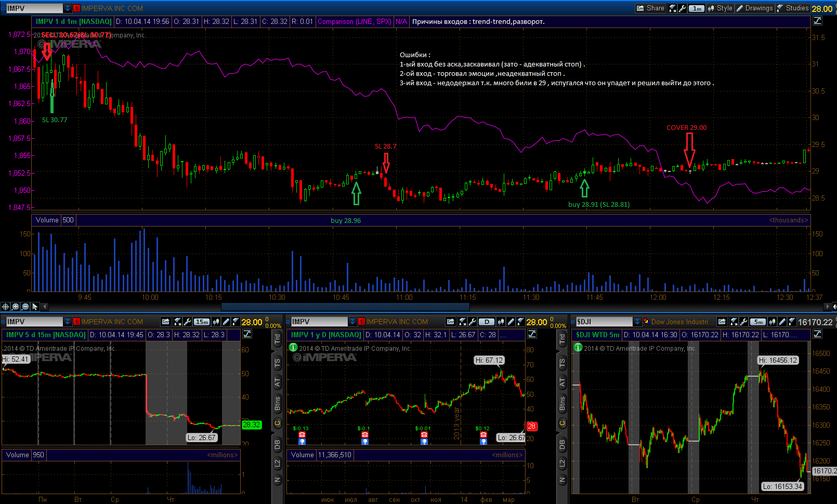Expand the IMPV symbol dropdown arrow in top chart
Screen dimensions: 837x504
[x=68, y=8]
